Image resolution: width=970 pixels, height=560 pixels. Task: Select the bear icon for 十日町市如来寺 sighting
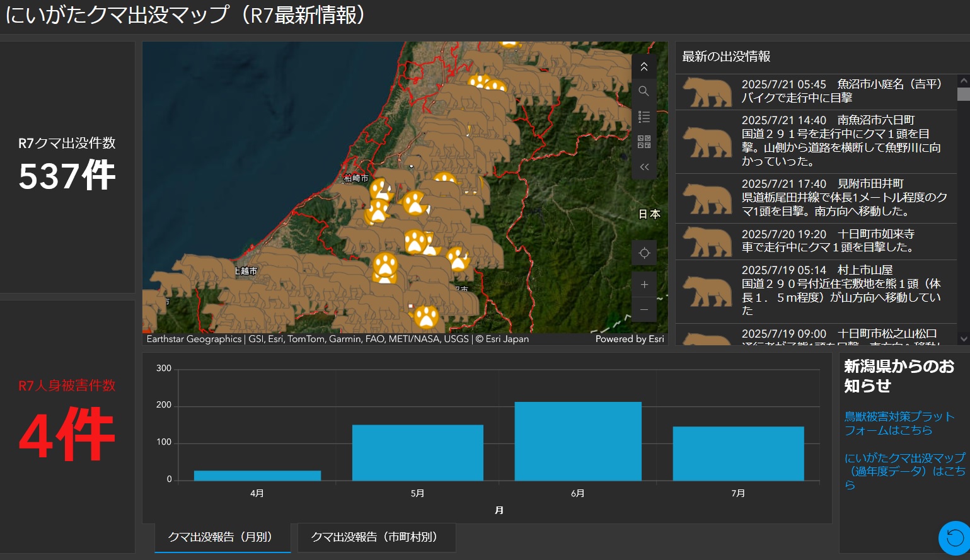(x=708, y=242)
